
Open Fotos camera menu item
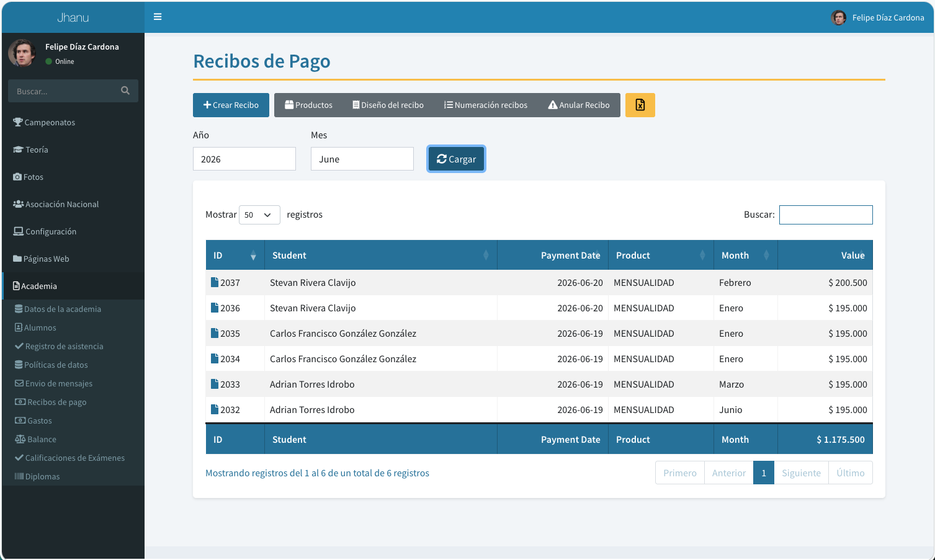(29, 177)
